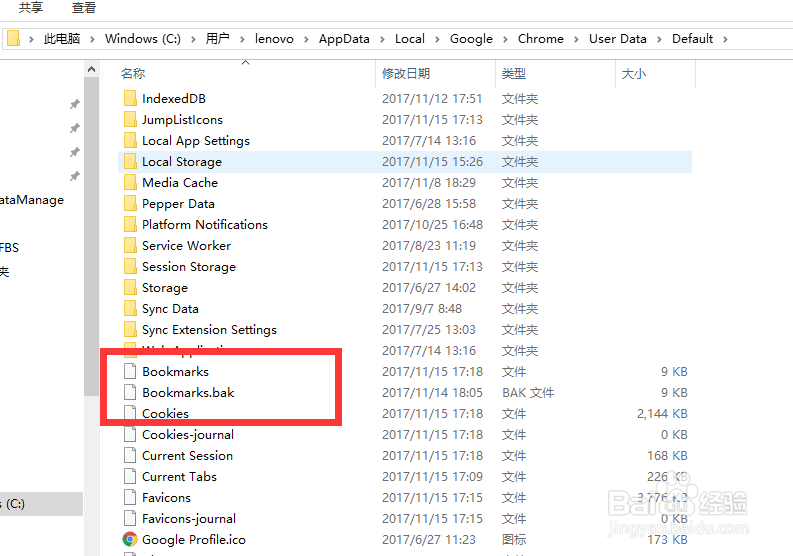The width and height of the screenshot is (793, 556).
Task: Select Platform Notifications folder icon
Action: (x=130, y=224)
